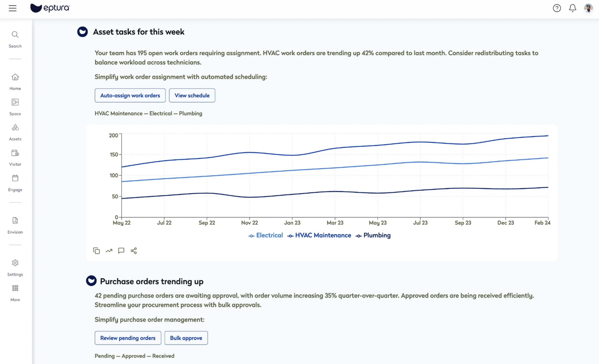Open Envision reports in sidebar
Image resolution: width=599 pixels, height=364 pixels.
coord(15,225)
